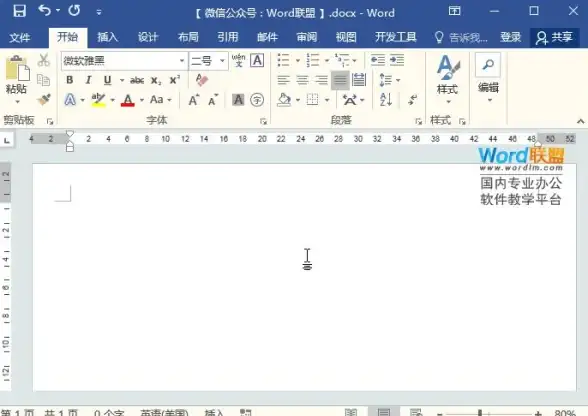Click the line spacing icon

[386, 80]
